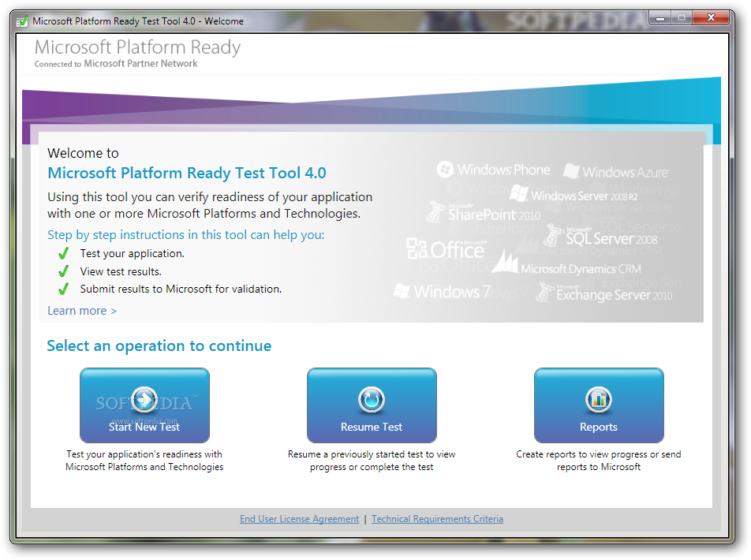Click the SharePoint 2010 logo
Image resolution: width=751 pixels, height=560 pixels.
coord(484,213)
